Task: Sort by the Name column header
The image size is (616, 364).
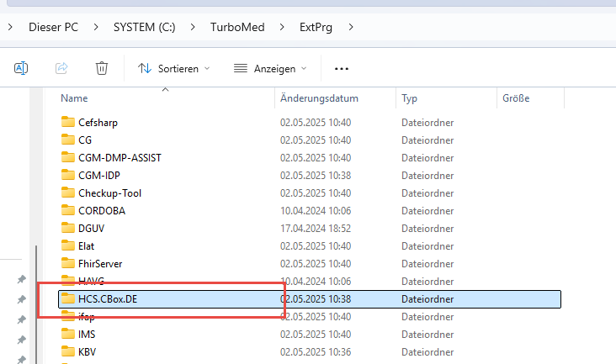Action: [x=74, y=98]
